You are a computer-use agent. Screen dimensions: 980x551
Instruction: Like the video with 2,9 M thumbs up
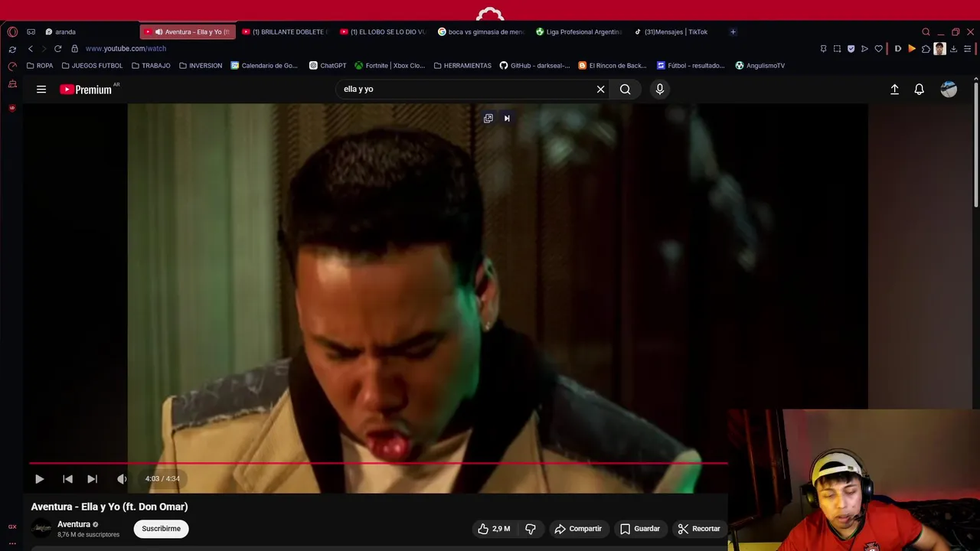point(494,529)
